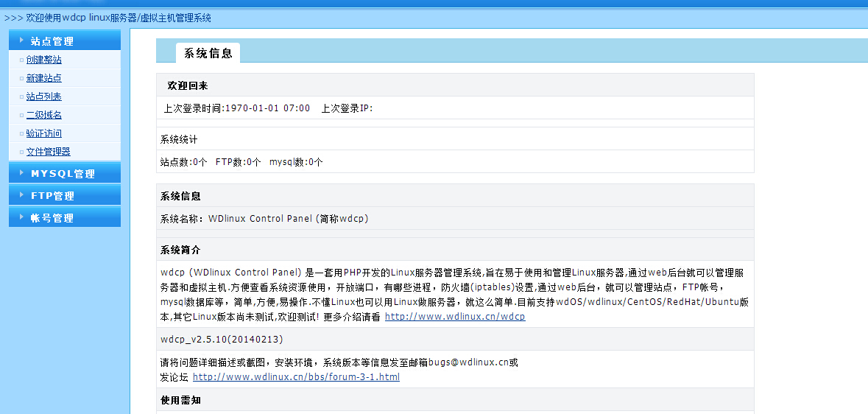Click the arrow icon beside 站点管理
This screenshot has width=868, height=414.
21,40
